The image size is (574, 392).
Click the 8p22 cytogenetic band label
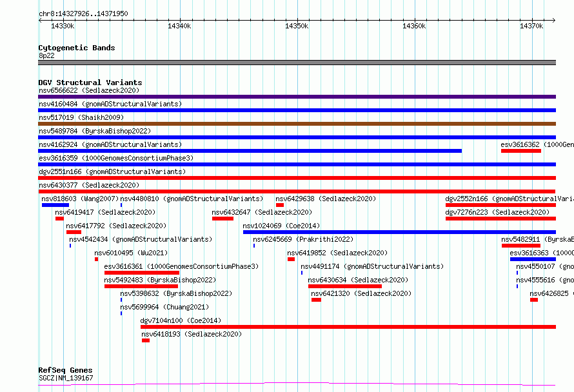pos(46,55)
